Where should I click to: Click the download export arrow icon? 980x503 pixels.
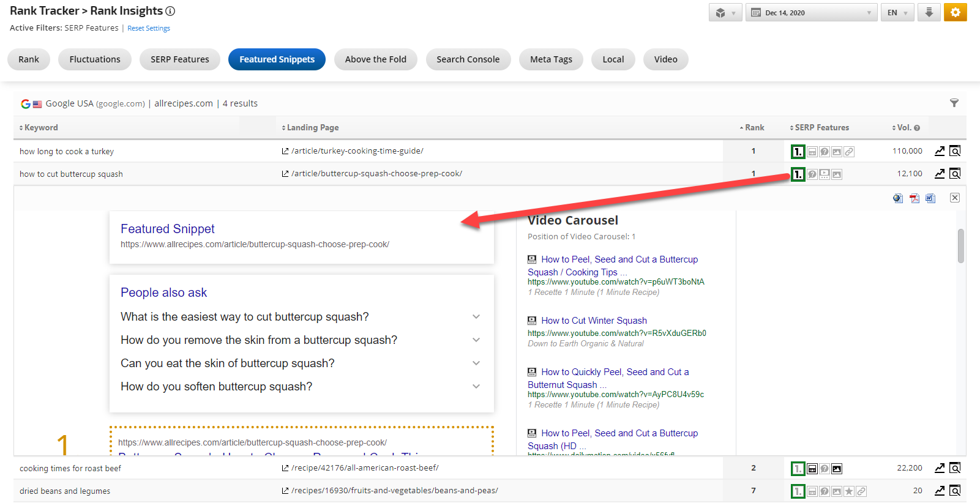pyautogui.click(x=929, y=12)
